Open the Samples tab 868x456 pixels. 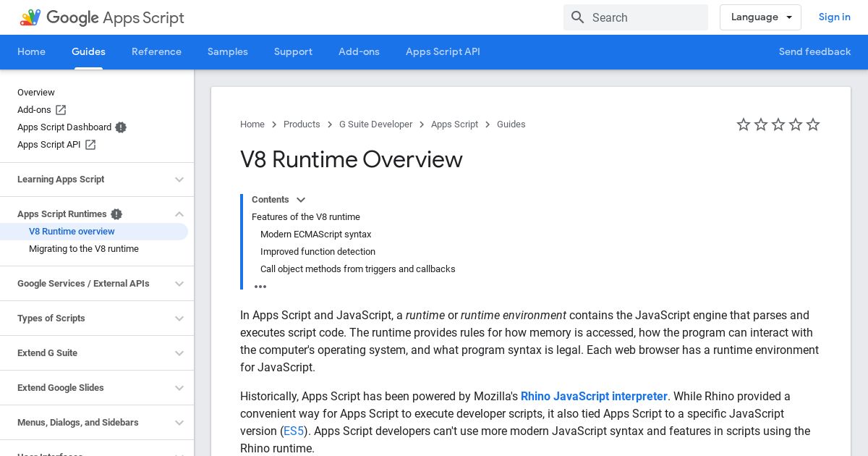228,52
